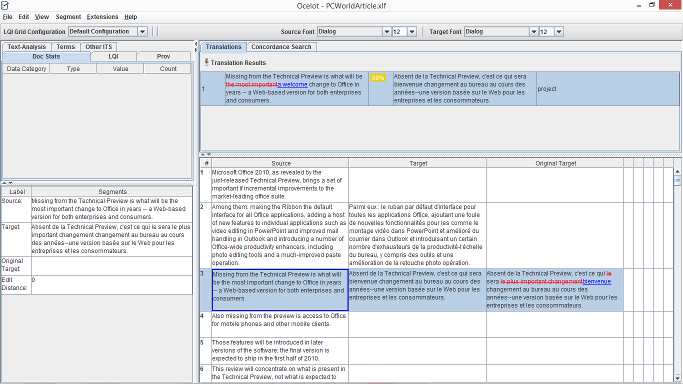Open the Extensions menu

(102, 17)
